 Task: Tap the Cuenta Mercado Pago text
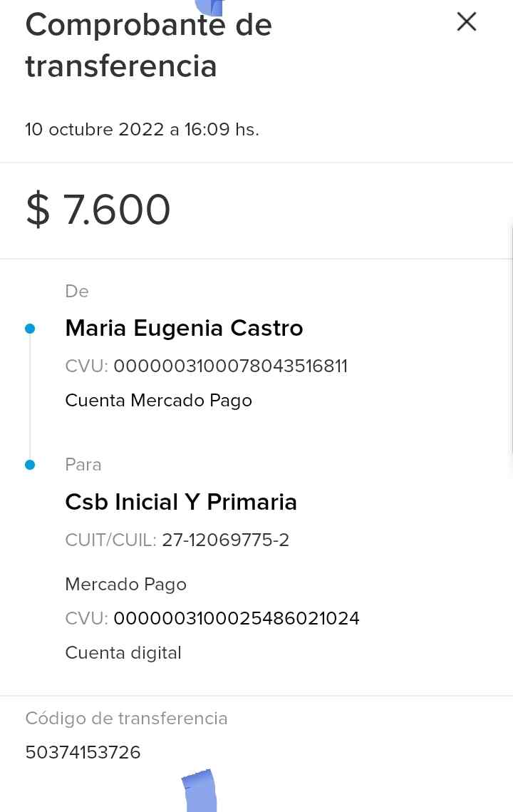[x=158, y=401]
